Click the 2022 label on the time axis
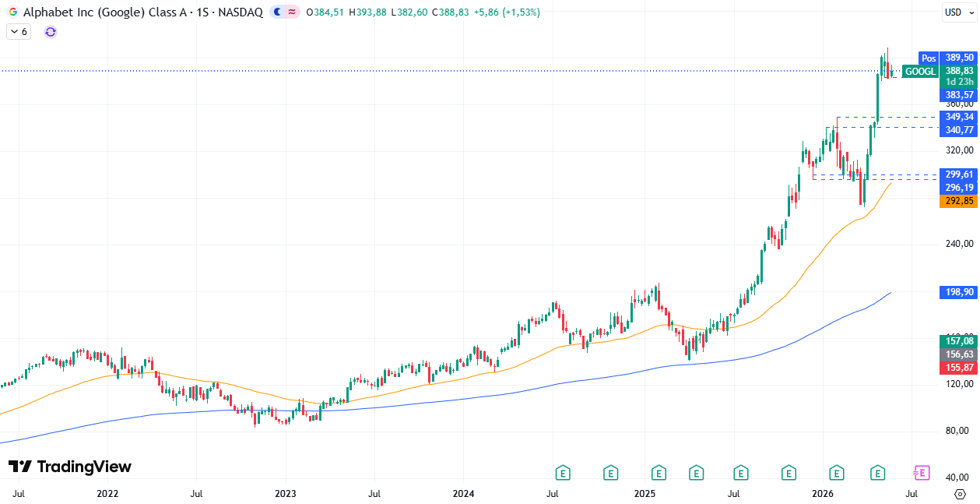The image size is (980, 504). click(107, 493)
